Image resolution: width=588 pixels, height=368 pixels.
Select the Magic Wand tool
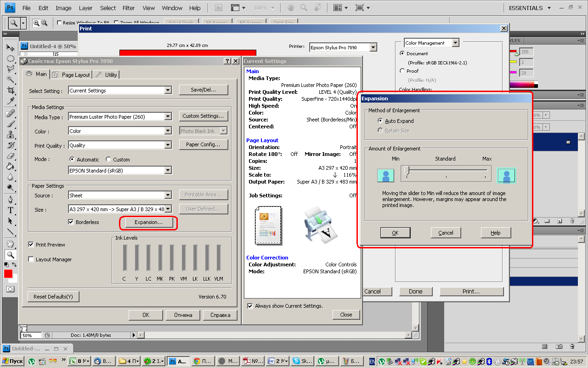coord(10,80)
